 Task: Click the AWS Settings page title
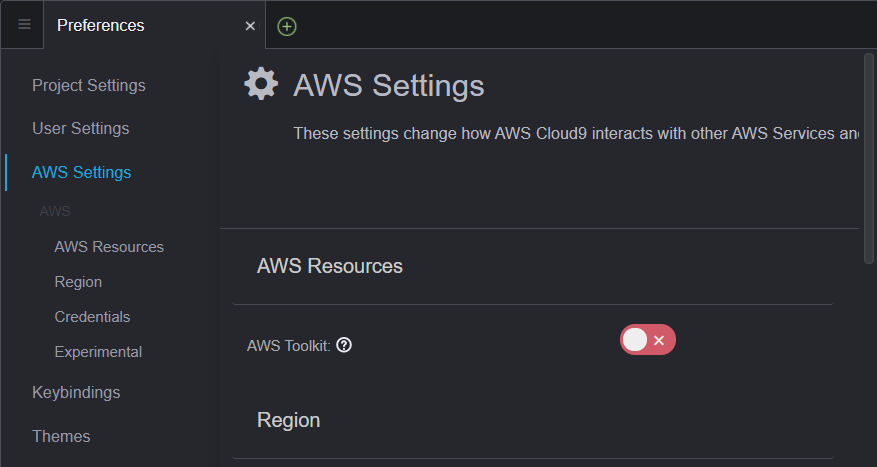click(x=389, y=86)
